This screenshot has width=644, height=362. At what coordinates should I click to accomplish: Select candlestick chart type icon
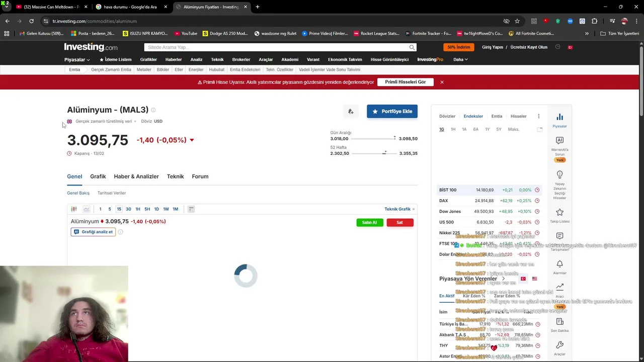coord(74,209)
